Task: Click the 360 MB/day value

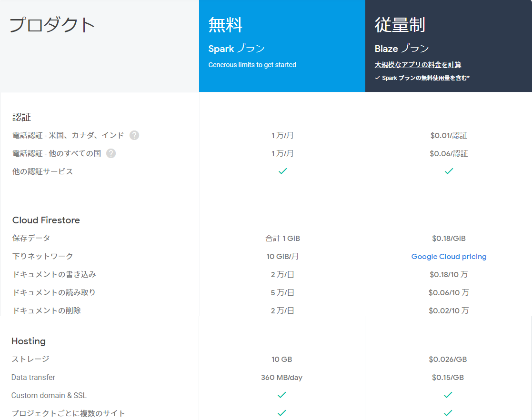Action: point(281,377)
